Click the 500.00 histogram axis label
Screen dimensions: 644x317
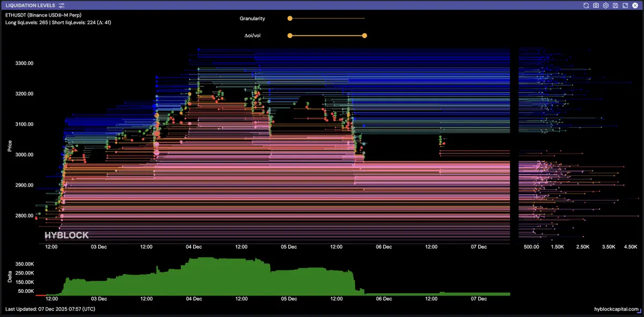531,247
